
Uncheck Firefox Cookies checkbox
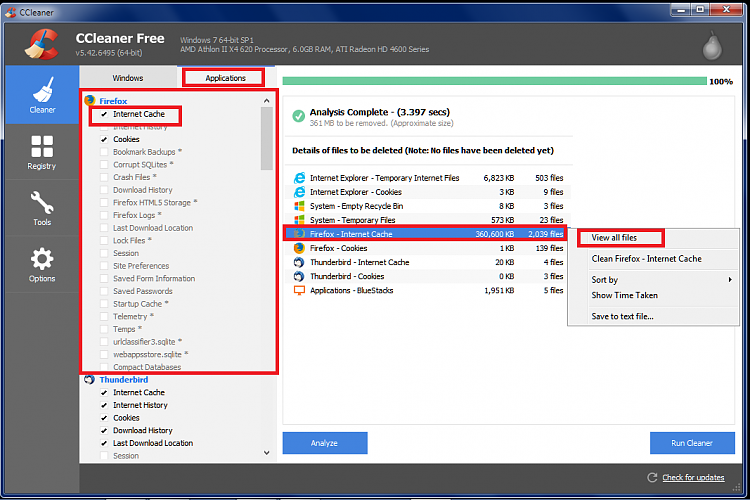coord(104,139)
